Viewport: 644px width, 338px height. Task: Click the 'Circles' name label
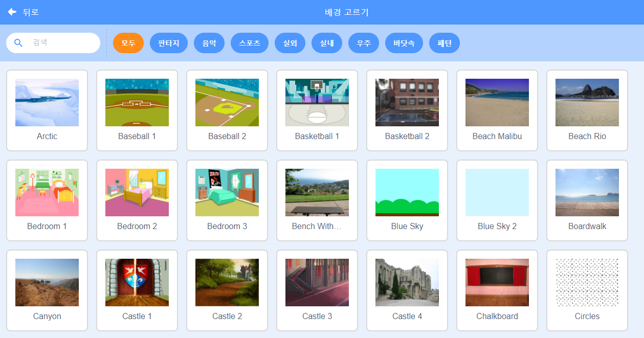587,316
